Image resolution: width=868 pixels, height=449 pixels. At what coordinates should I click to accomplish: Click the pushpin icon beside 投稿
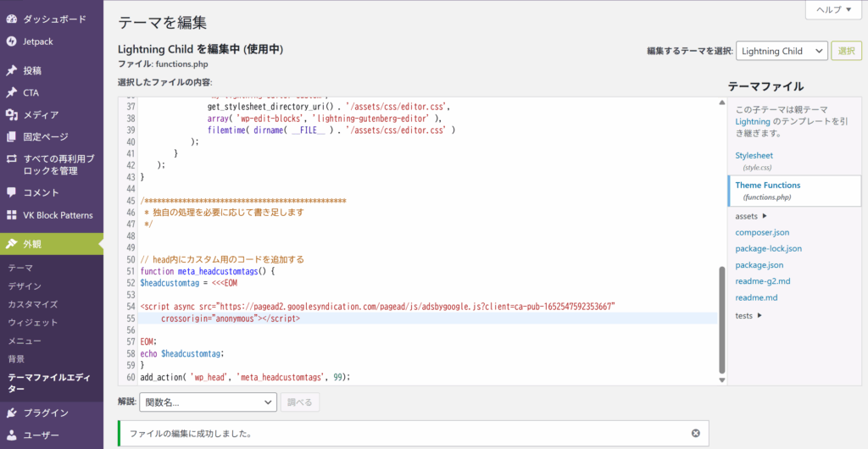[12, 71]
